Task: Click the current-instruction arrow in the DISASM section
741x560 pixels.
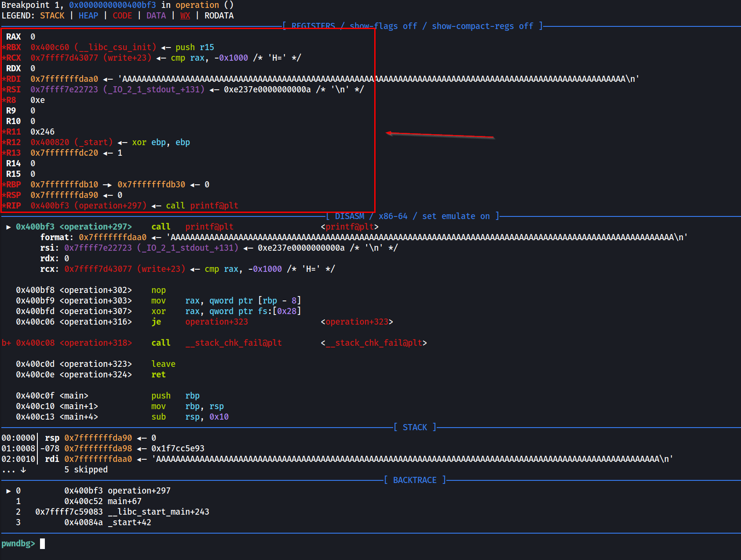Action: pos(8,227)
